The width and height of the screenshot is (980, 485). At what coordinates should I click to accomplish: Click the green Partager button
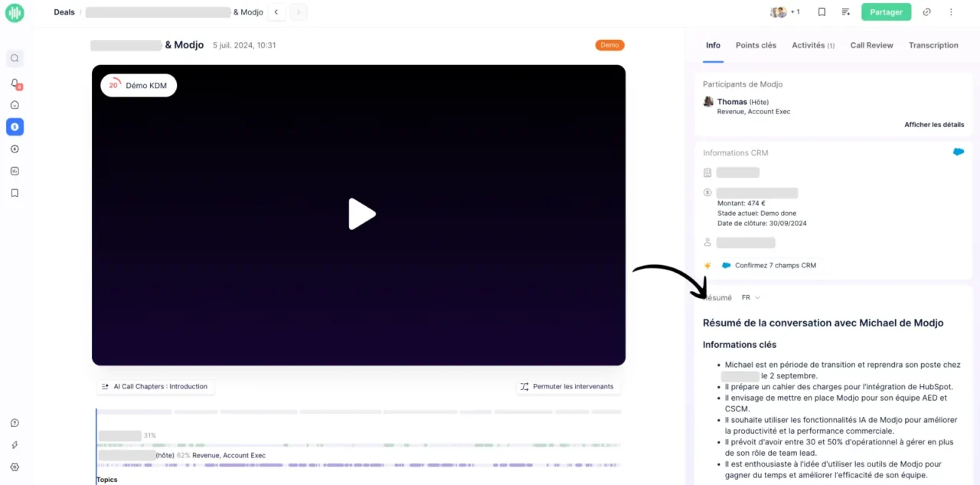click(x=886, y=12)
